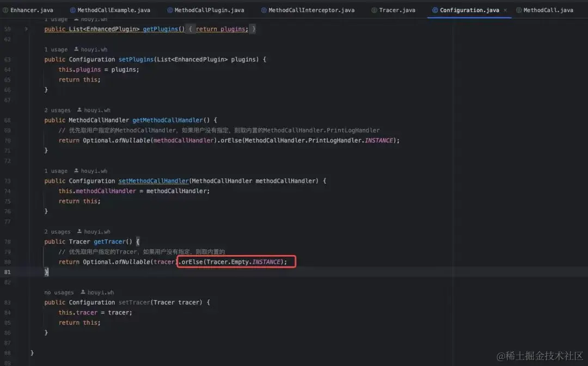Click the interface icon on Tracer.java tab
This screenshot has width=588, height=366.
(x=374, y=10)
